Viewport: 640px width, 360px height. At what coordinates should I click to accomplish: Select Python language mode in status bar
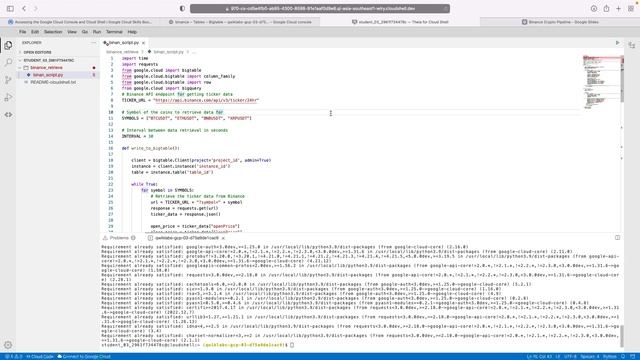[x=610, y=356]
